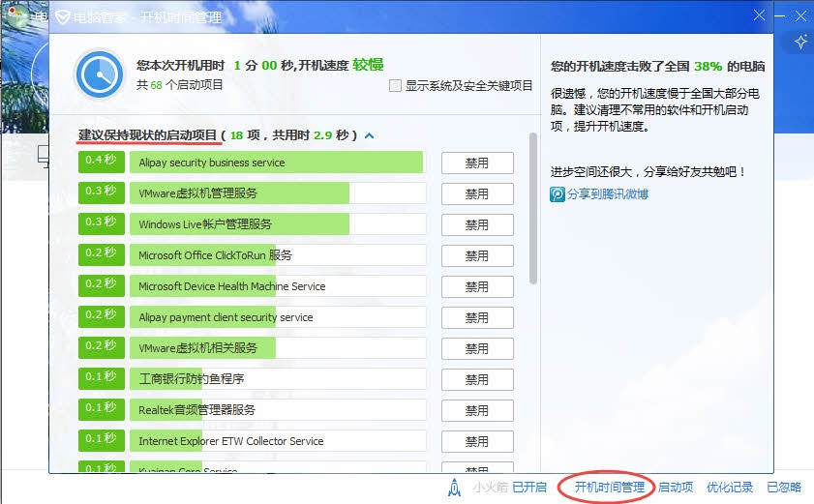Screen dimensions: 814x504
Task: Collapse the 建议保持现状的启动项目 section
Action: click(369, 136)
